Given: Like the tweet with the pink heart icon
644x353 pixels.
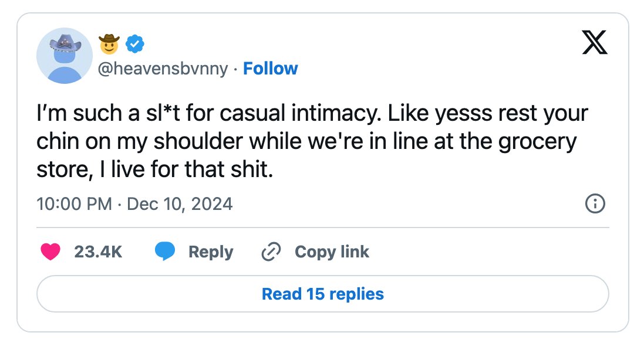Looking at the screenshot, I should pyautogui.click(x=50, y=252).
